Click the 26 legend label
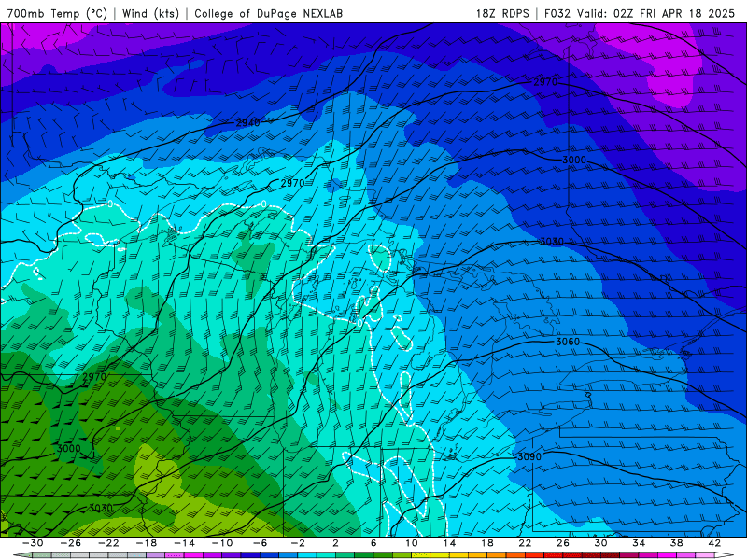This screenshot has height=560, width=747. pos(563,543)
